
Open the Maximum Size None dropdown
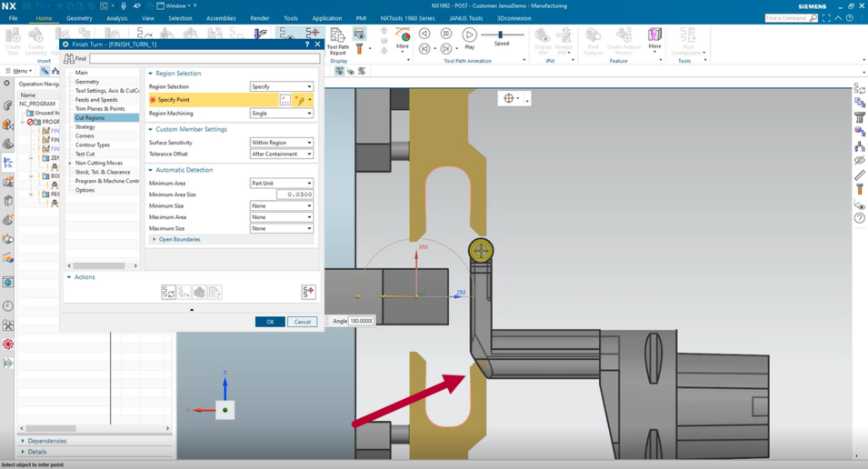click(282, 229)
